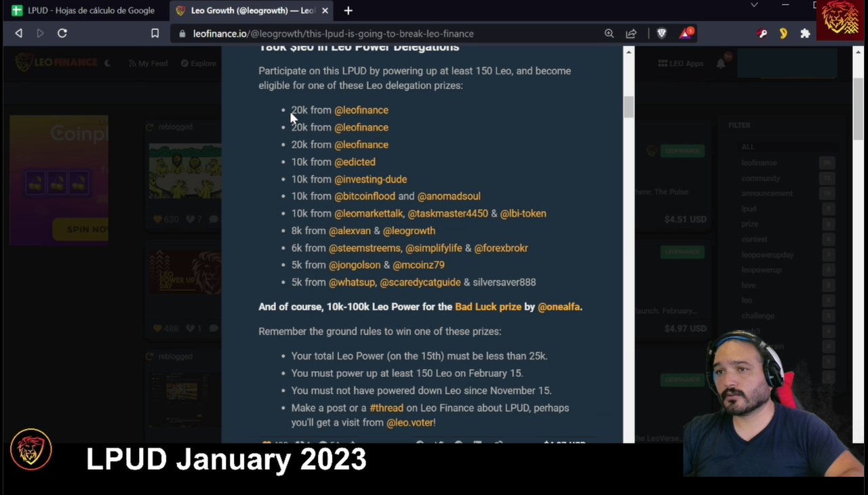Open the tab search dropdown arrow
868x495 pixels.
754,5
